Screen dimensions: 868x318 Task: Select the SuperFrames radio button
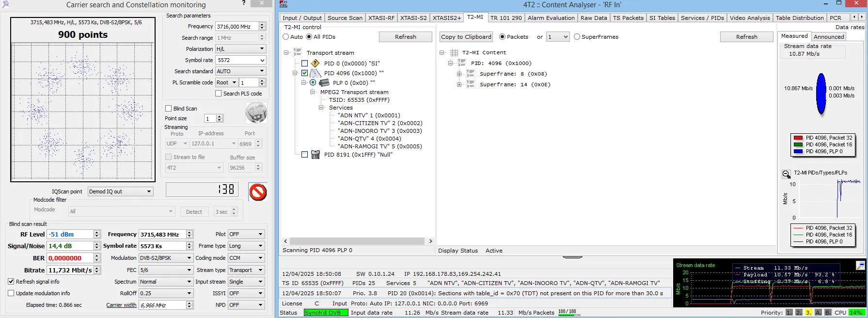pyautogui.click(x=577, y=37)
